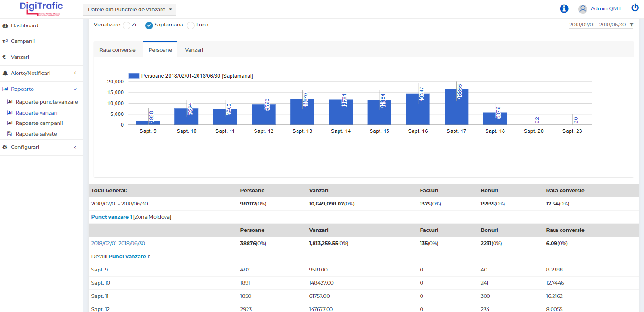Open the Punct vanzare 1 link
This screenshot has width=644, height=312.
111,217
